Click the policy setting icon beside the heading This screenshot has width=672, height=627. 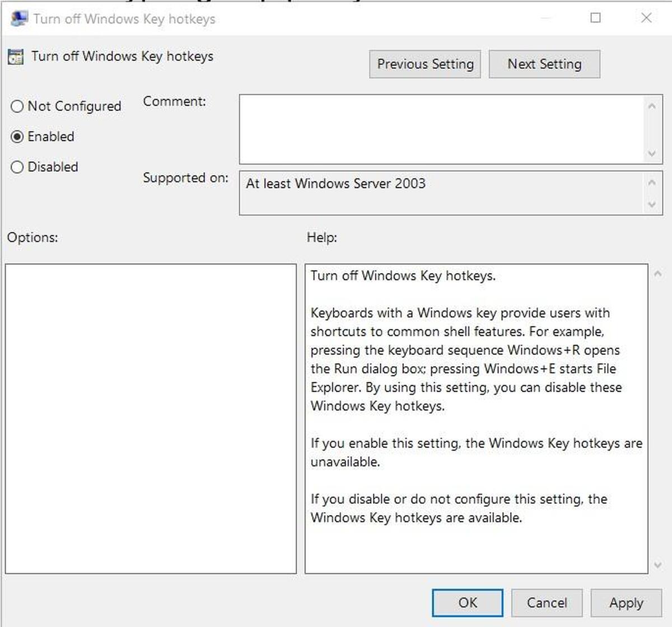click(x=16, y=57)
